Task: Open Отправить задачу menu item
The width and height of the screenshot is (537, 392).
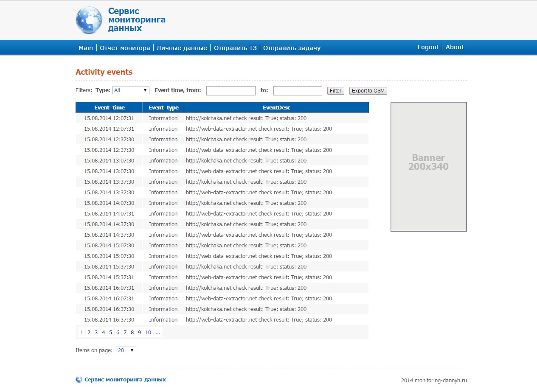Action: tap(292, 48)
